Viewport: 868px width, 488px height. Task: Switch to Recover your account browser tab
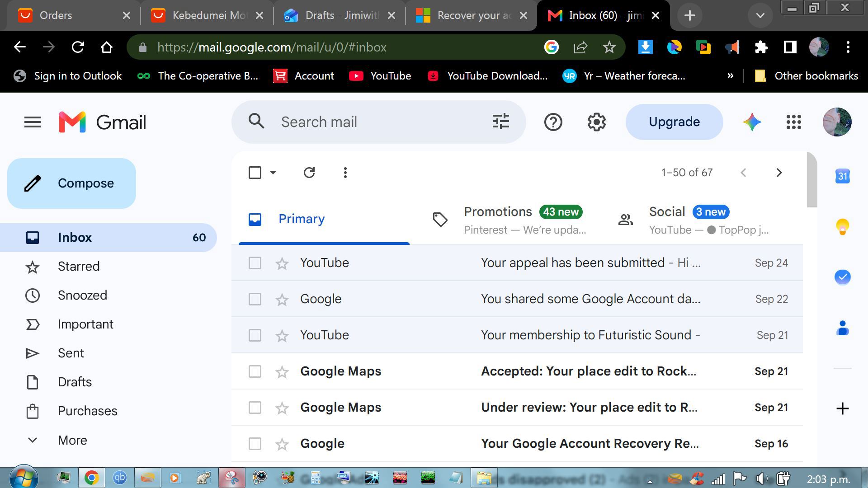pos(472,16)
